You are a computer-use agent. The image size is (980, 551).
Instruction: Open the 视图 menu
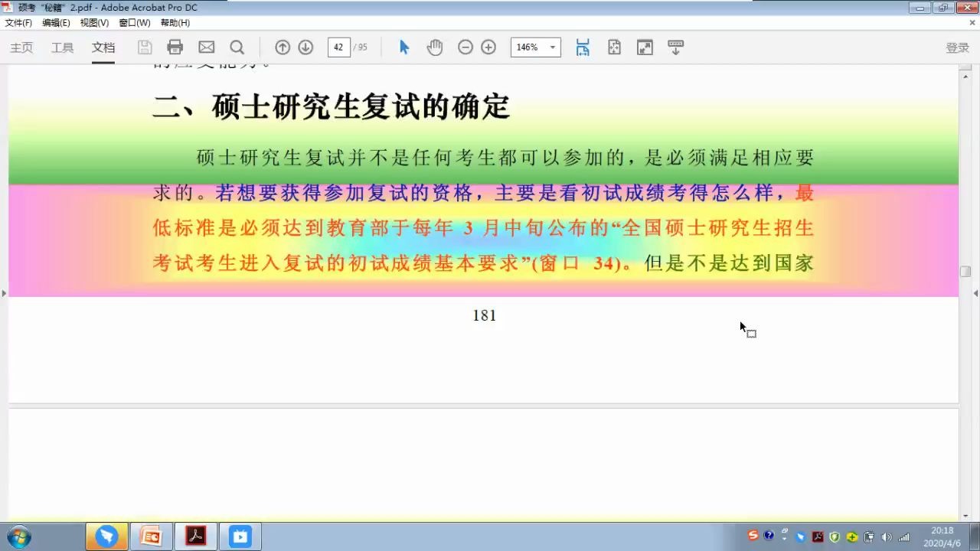(x=93, y=22)
